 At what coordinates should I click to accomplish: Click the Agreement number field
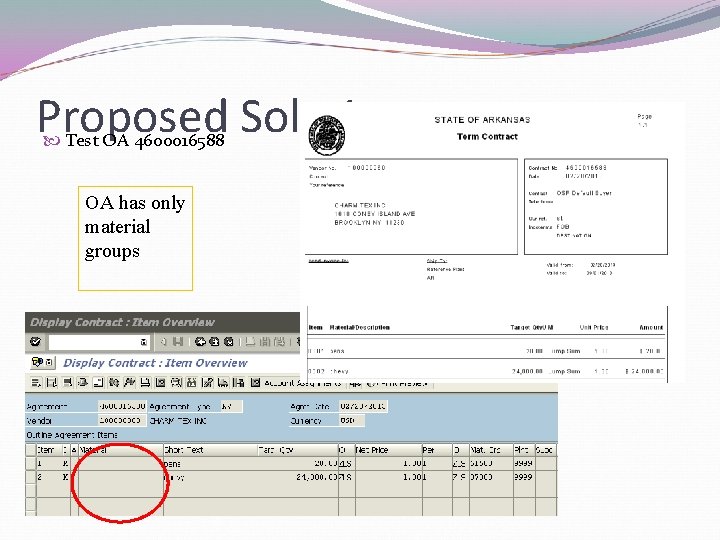(x=122, y=406)
